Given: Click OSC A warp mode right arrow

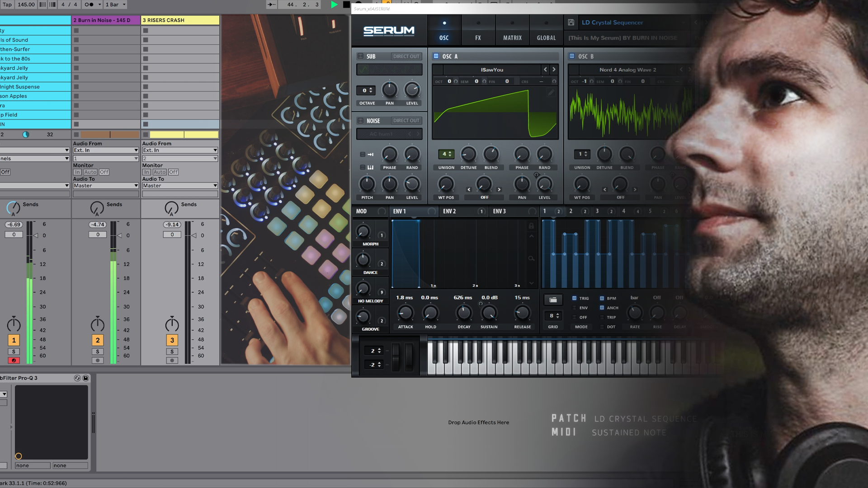Looking at the screenshot, I should tap(499, 189).
